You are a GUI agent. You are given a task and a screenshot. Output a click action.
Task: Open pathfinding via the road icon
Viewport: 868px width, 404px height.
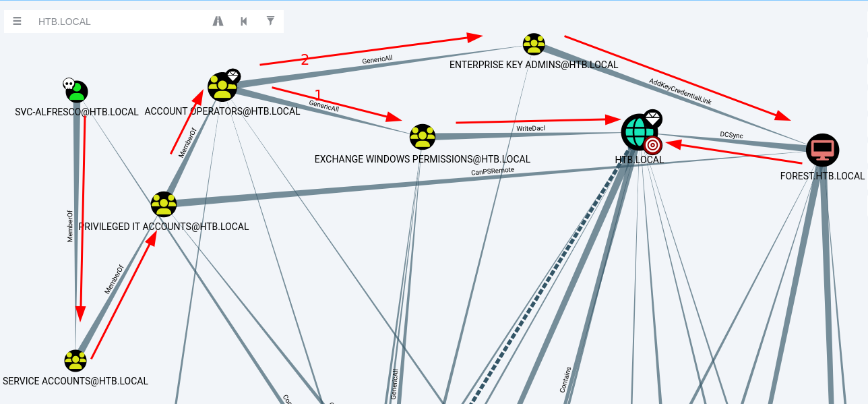click(218, 22)
